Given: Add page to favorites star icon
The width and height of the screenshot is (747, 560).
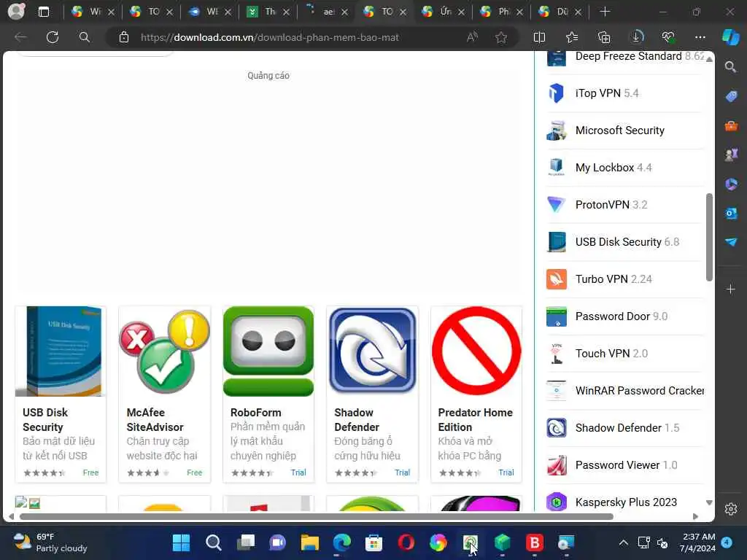Looking at the screenshot, I should coord(500,37).
